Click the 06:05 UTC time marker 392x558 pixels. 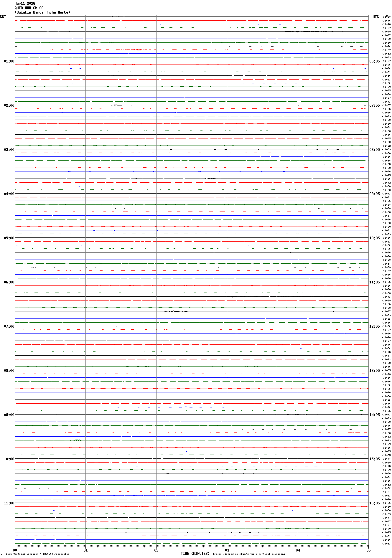(375, 61)
